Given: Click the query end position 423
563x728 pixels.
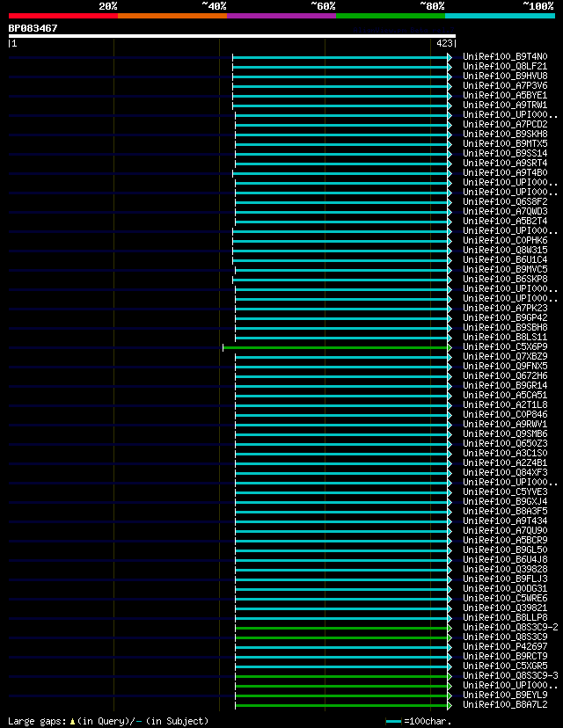Looking at the screenshot, I should tap(444, 43).
